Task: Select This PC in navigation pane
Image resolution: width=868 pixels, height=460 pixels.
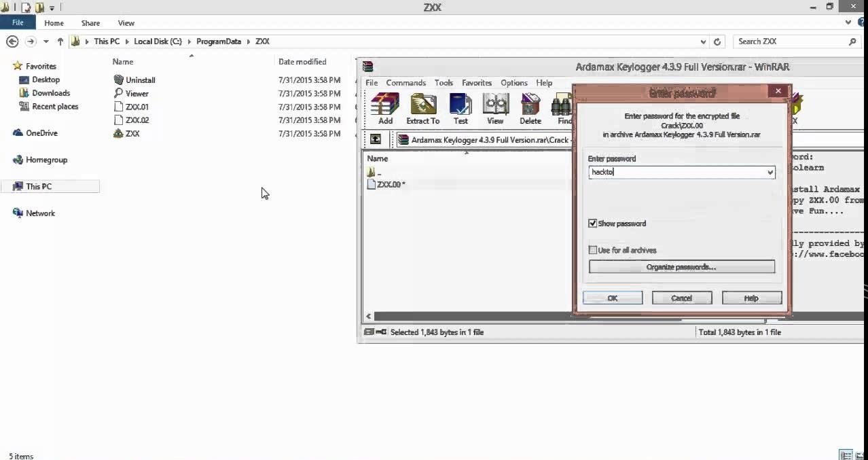Action: click(51, 186)
